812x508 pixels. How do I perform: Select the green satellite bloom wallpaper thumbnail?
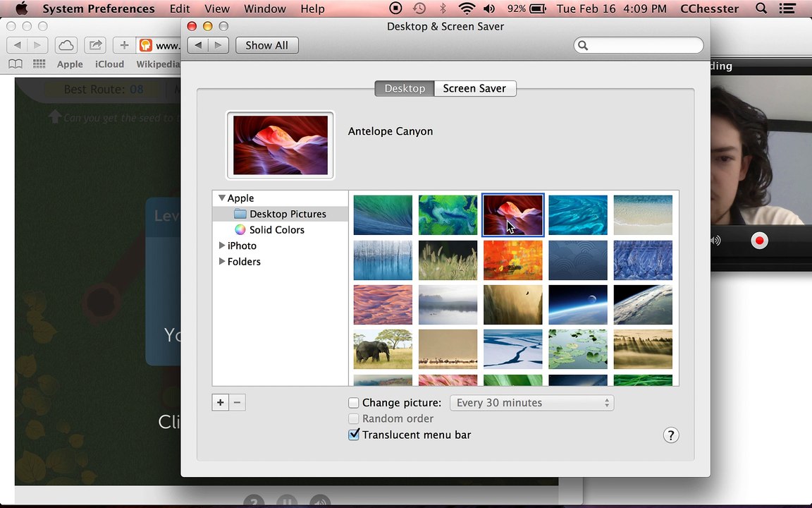point(448,215)
